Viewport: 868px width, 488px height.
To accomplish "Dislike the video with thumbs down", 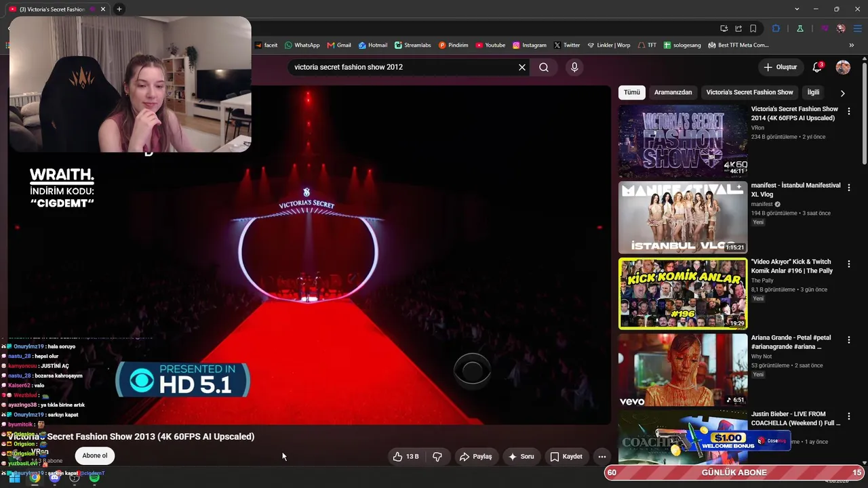I will [x=437, y=457].
